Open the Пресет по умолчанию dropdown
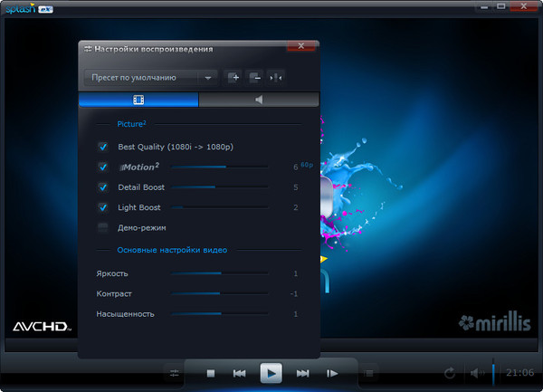 point(150,77)
